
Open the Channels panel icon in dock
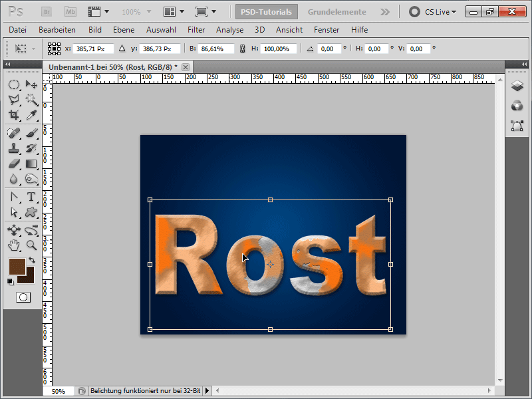(x=517, y=106)
